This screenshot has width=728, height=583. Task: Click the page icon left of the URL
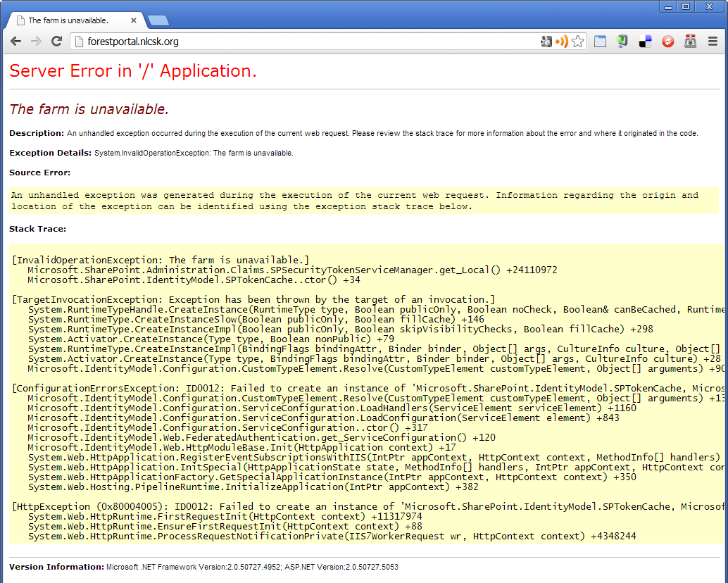(79, 42)
